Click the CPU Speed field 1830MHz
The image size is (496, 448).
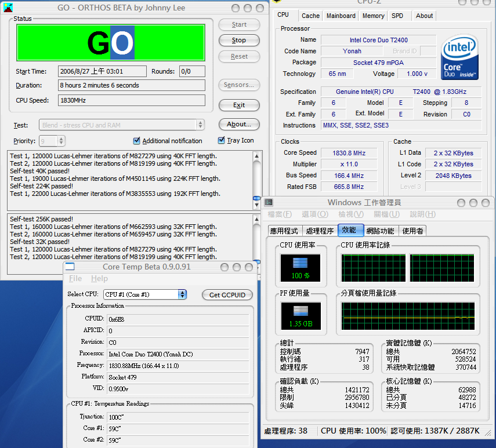pos(132,100)
